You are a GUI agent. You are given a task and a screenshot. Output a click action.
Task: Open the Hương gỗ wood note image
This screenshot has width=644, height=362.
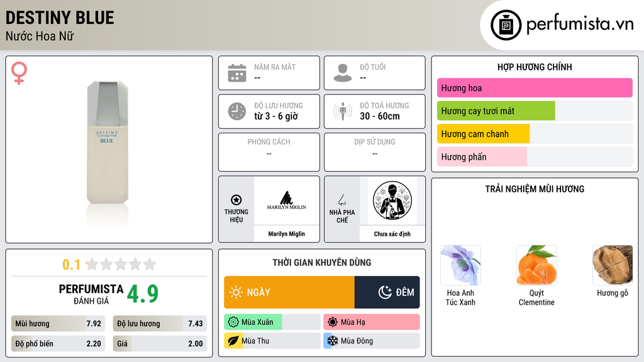pyautogui.click(x=613, y=265)
